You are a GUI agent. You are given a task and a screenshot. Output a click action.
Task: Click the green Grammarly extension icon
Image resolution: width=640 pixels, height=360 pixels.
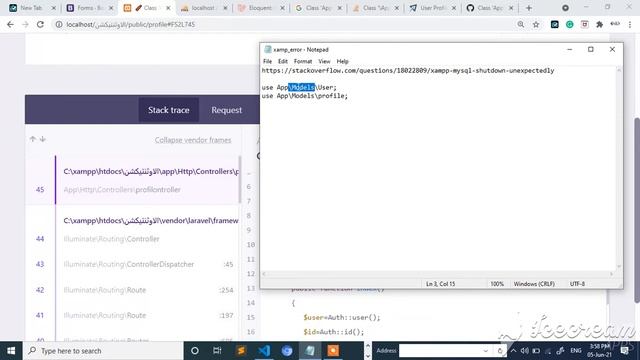click(x=569, y=24)
